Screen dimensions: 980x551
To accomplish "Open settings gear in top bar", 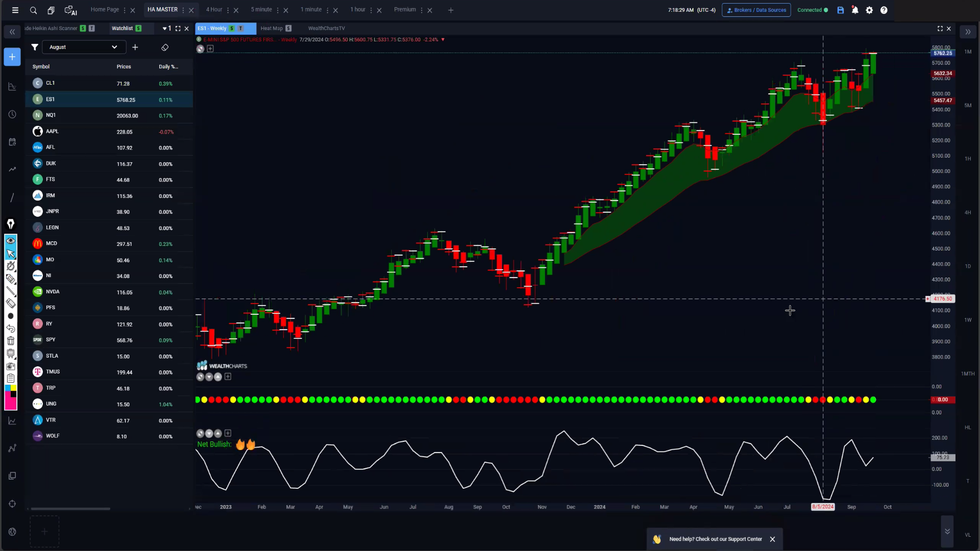I will point(869,10).
